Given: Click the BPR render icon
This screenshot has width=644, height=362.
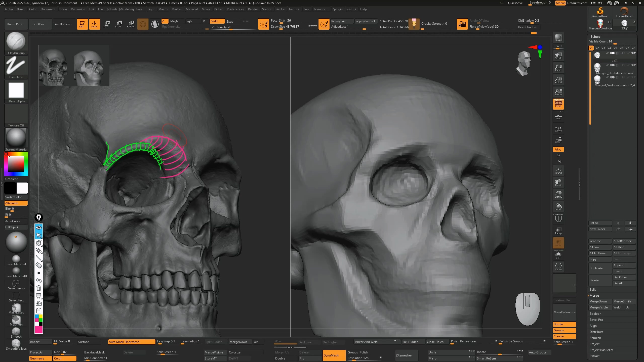Looking at the screenshot, I should tap(558, 38).
